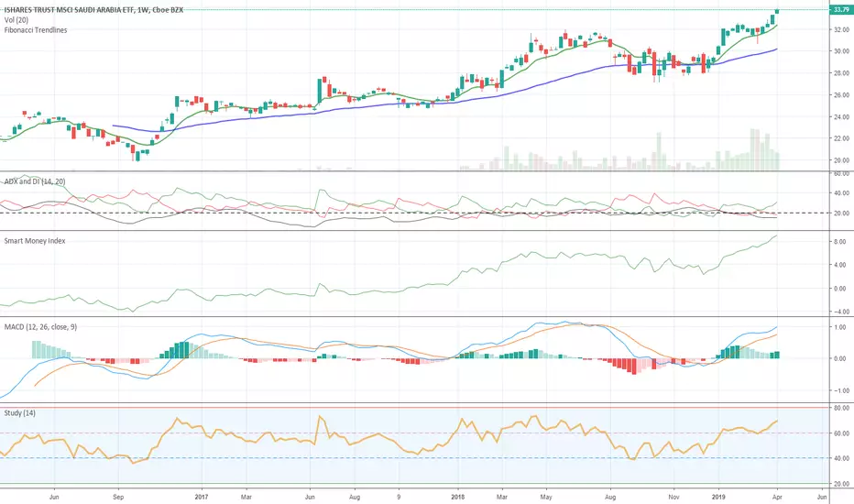Image resolution: width=854 pixels, height=504 pixels.
Task: Click 0.00 on the Smart Money Index axis
Action: pos(840,289)
